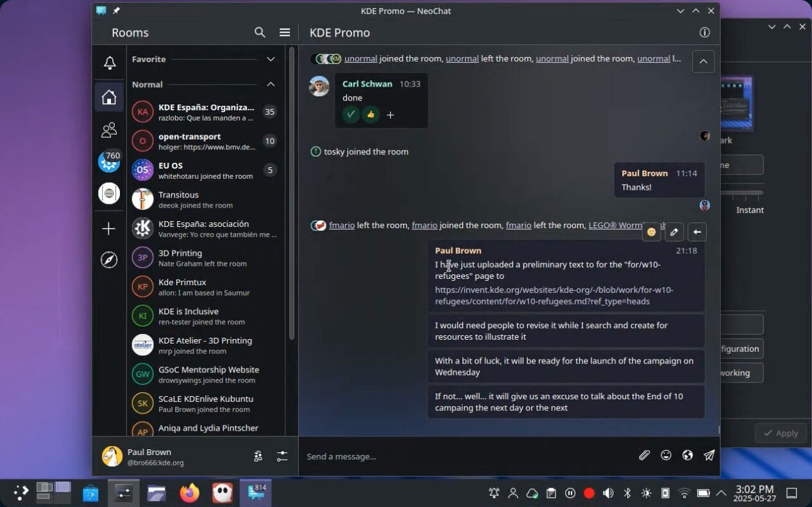Reply to the hovered message with the arrow icon

pos(697,232)
